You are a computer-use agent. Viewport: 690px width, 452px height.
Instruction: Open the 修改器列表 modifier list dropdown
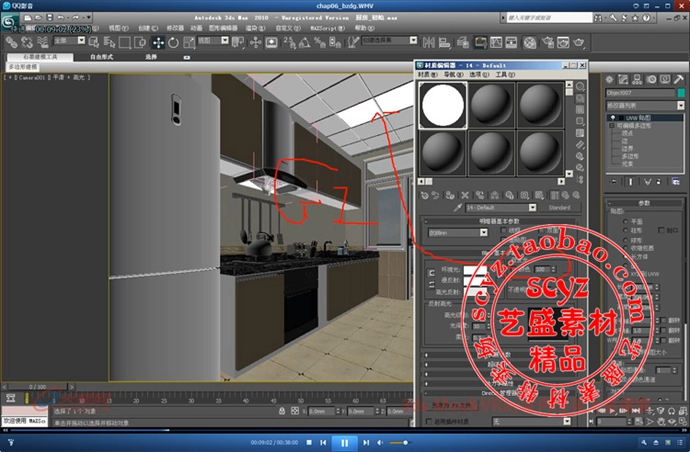pyautogui.click(x=645, y=106)
